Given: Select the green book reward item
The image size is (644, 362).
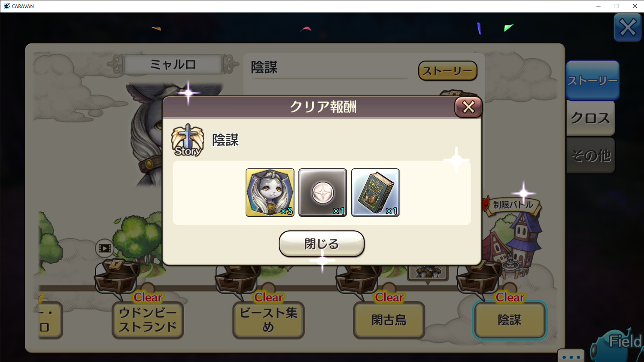Looking at the screenshot, I should pos(375,192).
